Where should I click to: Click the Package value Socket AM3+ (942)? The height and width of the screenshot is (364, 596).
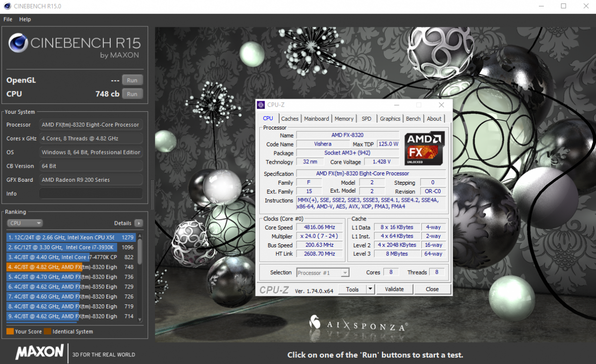(x=348, y=153)
